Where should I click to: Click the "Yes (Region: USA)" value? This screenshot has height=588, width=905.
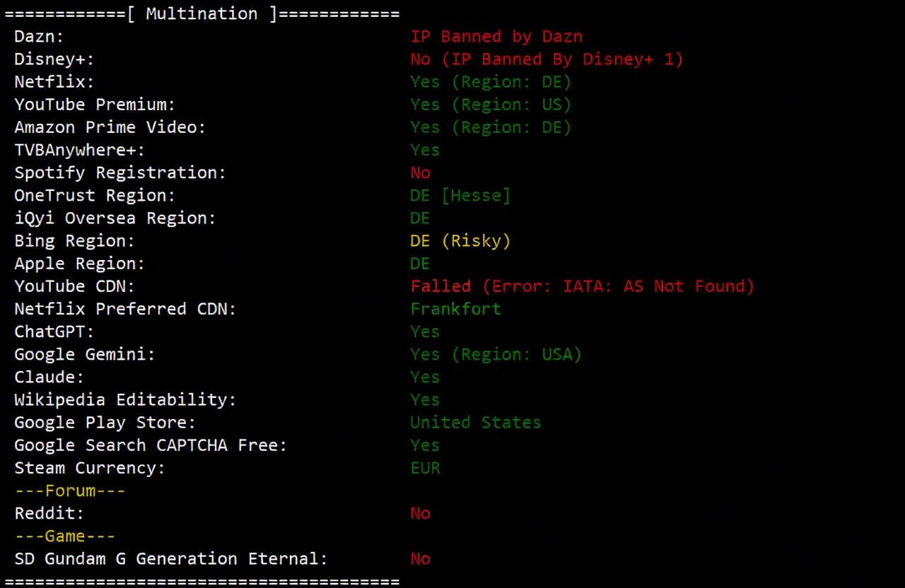(x=496, y=354)
